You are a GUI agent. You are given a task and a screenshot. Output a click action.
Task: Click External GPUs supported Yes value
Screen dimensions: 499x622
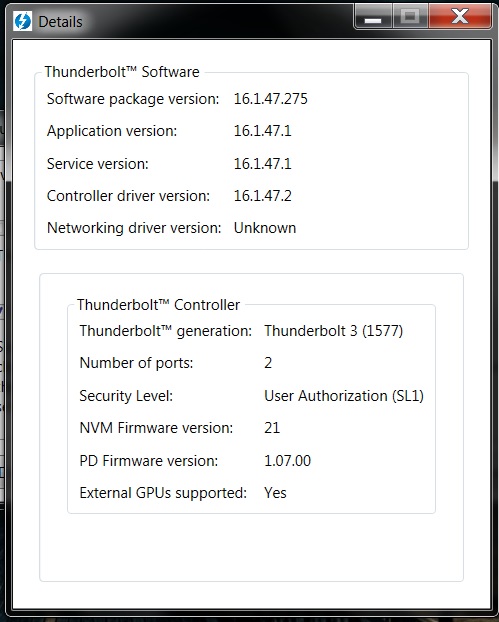275,493
